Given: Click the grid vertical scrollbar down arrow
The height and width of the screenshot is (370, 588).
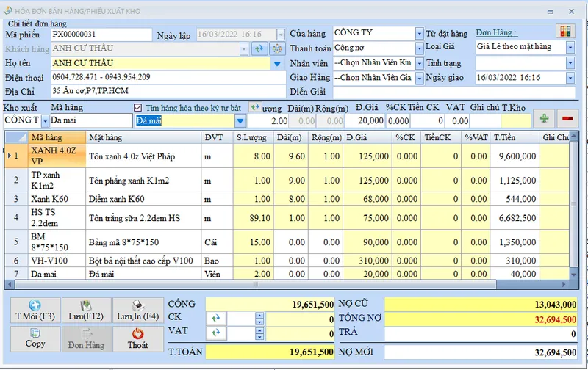Looking at the screenshot, I should coord(574,275).
